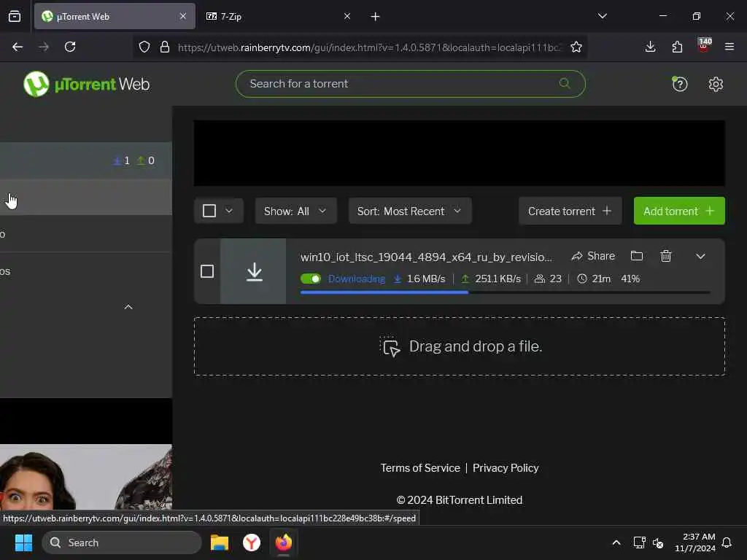
Task: Open the Firefox hamburger menu
Action: coord(729,47)
